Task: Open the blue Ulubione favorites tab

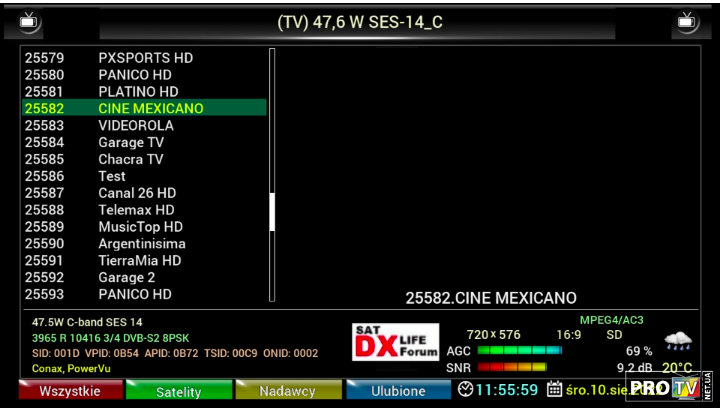Action: point(398,391)
